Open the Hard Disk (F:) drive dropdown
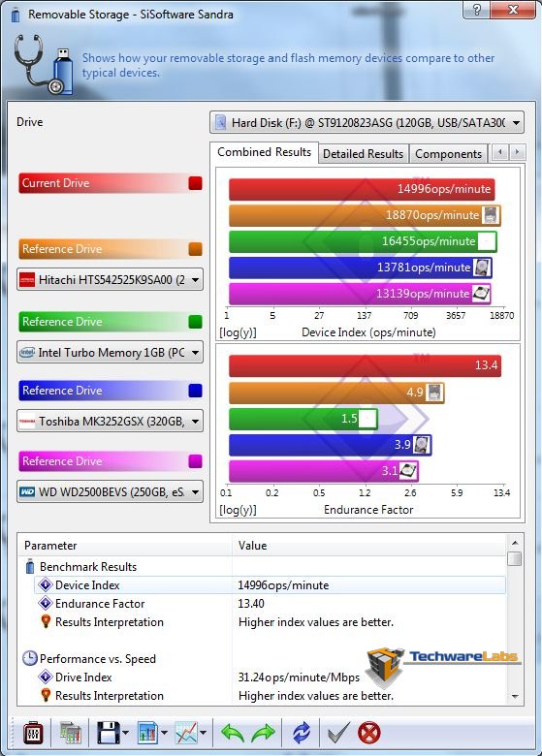 367,122
